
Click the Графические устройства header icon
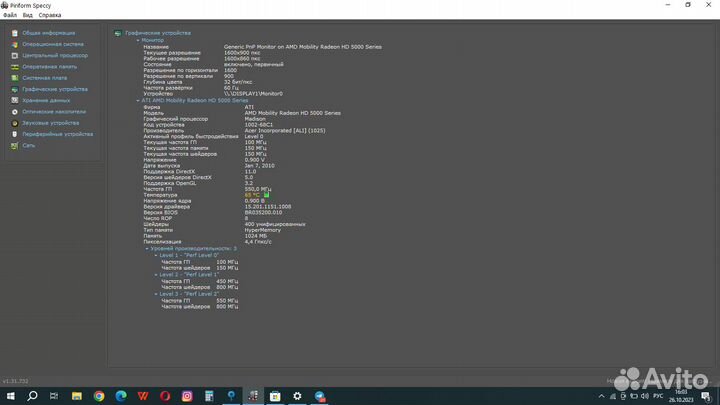[x=118, y=33]
